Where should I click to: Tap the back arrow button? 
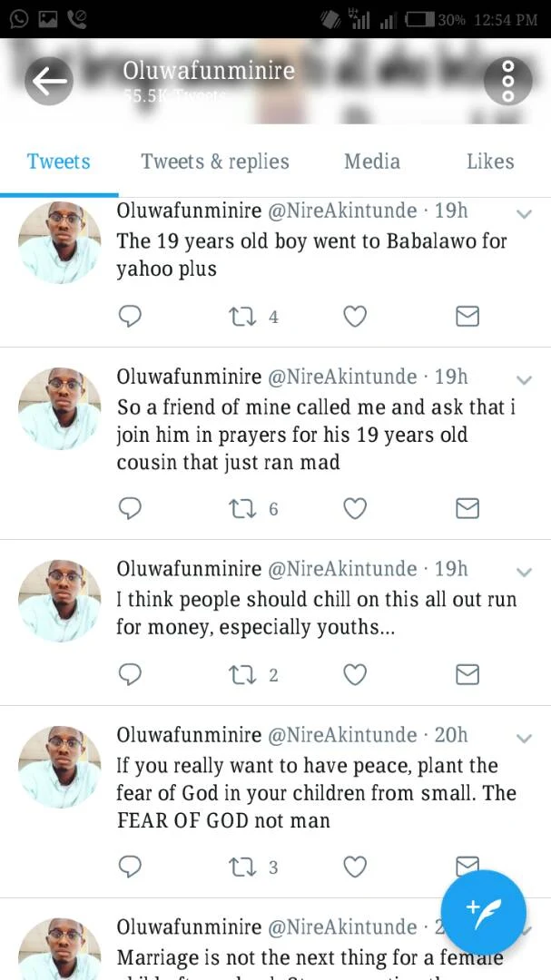coord(49,81)
